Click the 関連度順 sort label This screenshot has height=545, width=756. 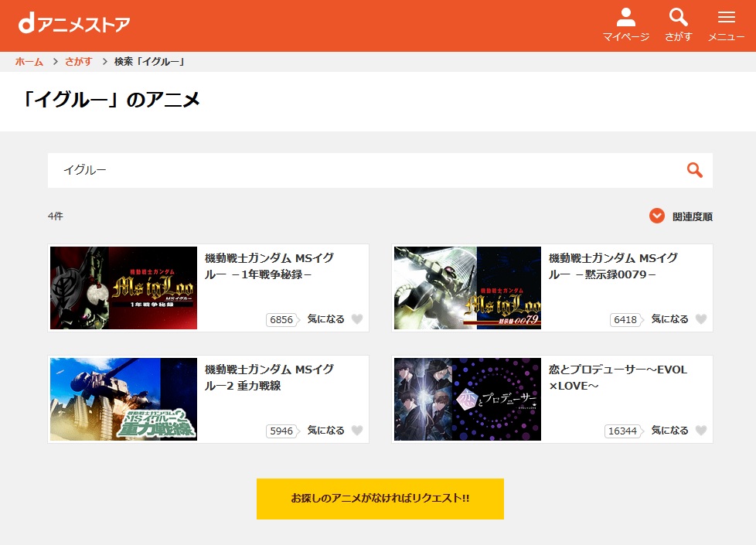point(693,216)
